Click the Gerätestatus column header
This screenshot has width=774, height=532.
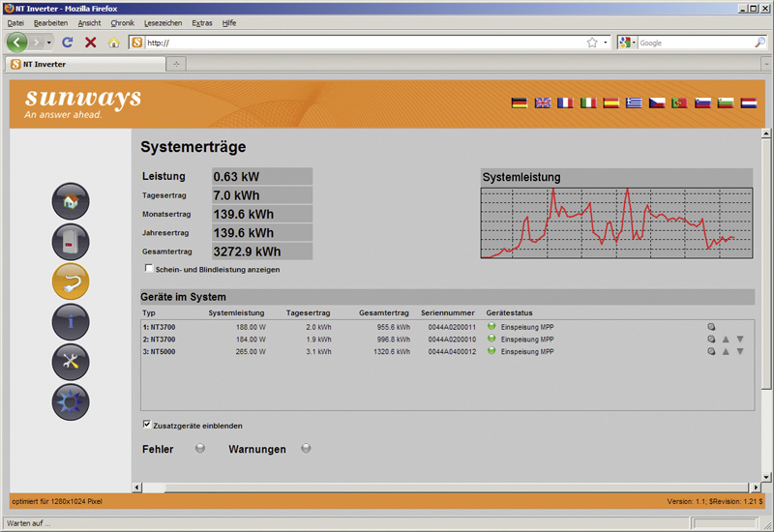tap(510, 312)
